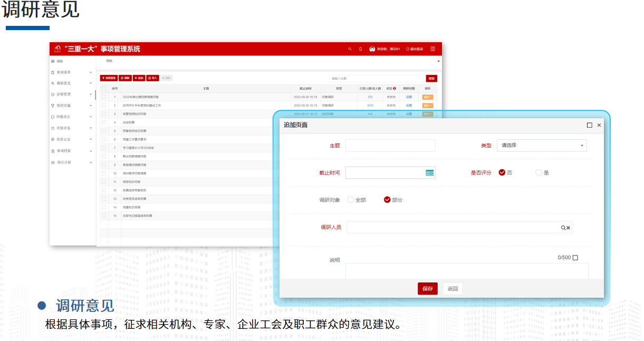Screen dimensions: 644x341
Task: Click the 保存 save button
Action: (428, 289)
